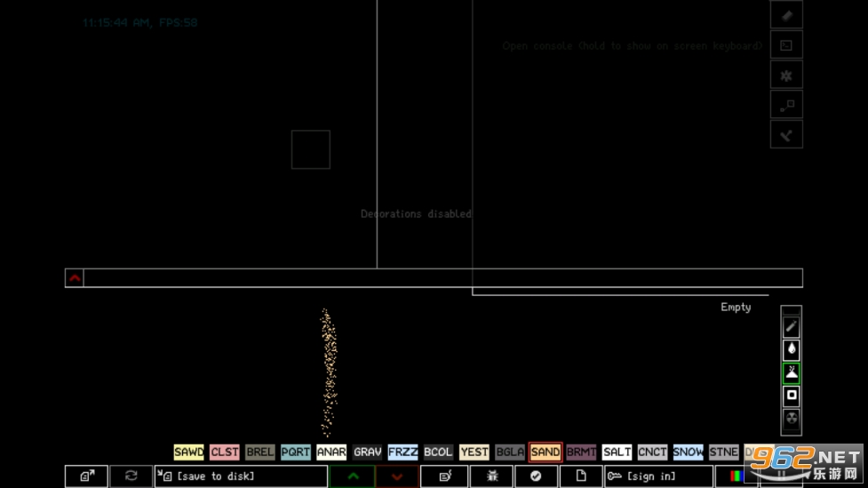
Task: Open the simulation options checkmark icon
Action: [536, 476]
